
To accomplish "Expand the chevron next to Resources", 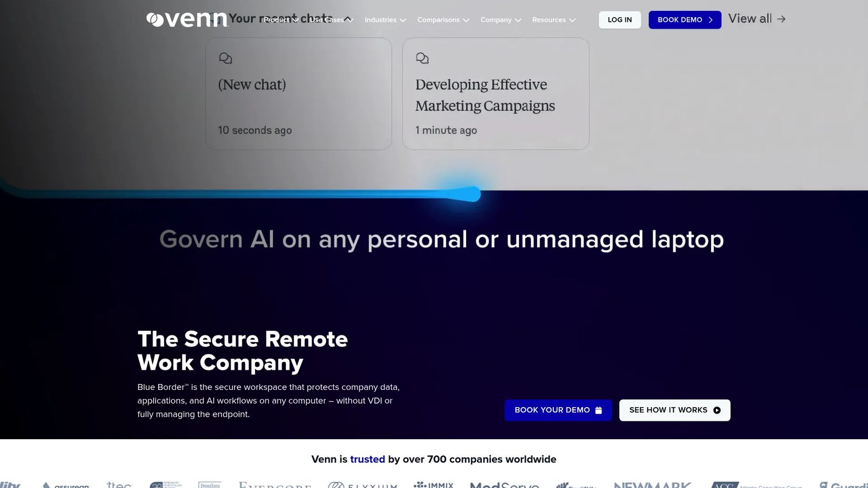I will coord(572,20).
